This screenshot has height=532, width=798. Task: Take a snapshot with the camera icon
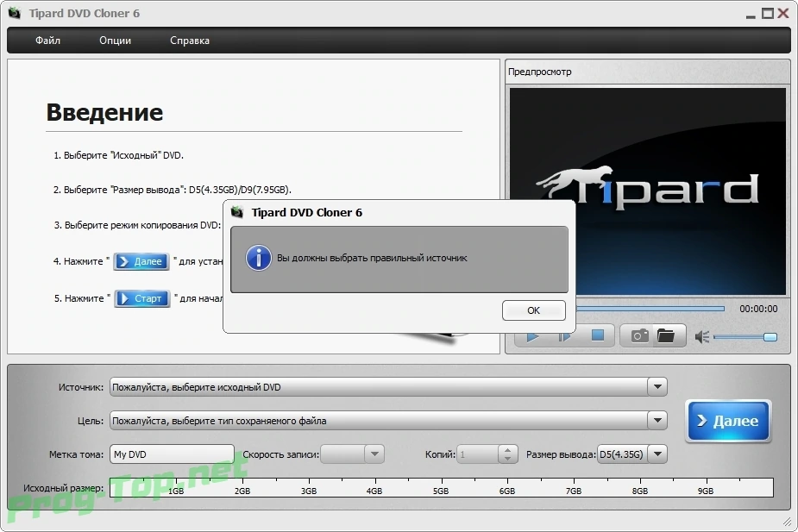coord(640,335)
